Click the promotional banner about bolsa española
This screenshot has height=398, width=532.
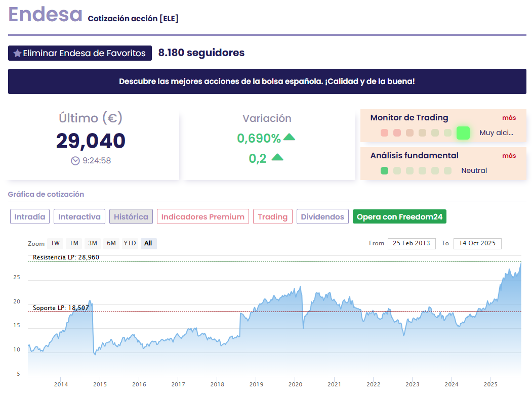(x=267, y=81)
